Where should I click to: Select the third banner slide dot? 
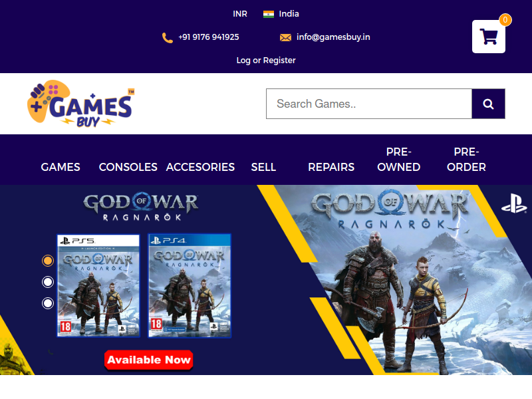48,303
